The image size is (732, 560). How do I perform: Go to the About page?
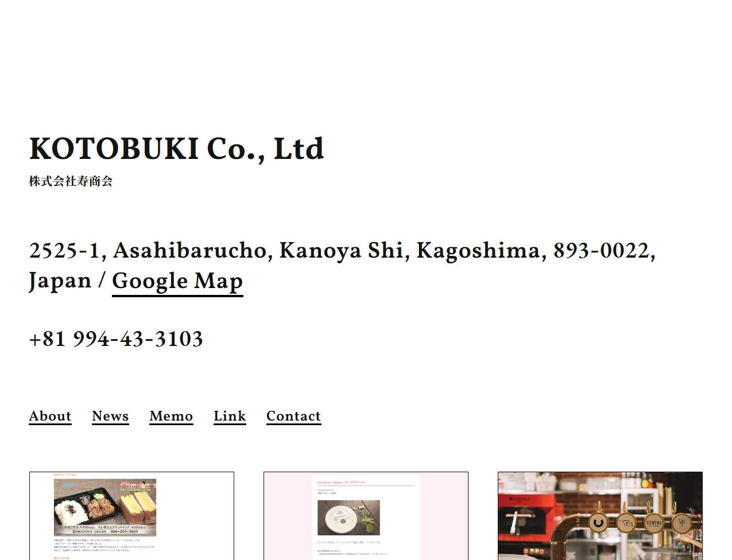coord(51,417)
